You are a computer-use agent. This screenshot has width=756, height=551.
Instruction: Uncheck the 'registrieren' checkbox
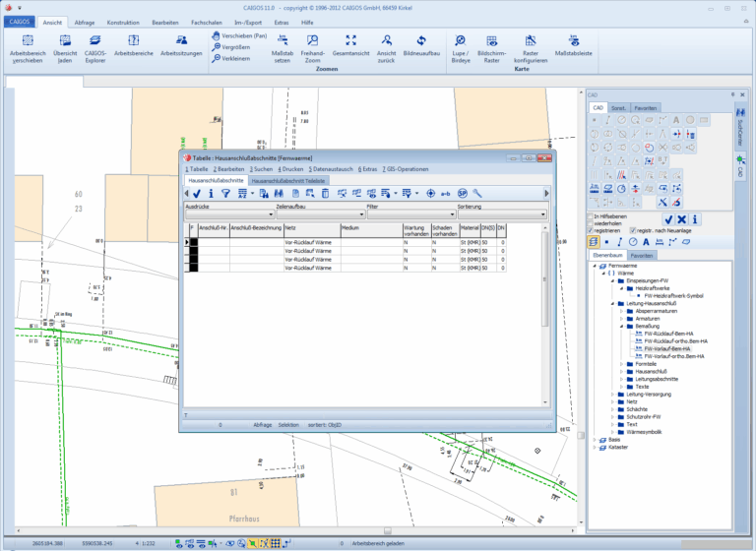tap(591, 229)
